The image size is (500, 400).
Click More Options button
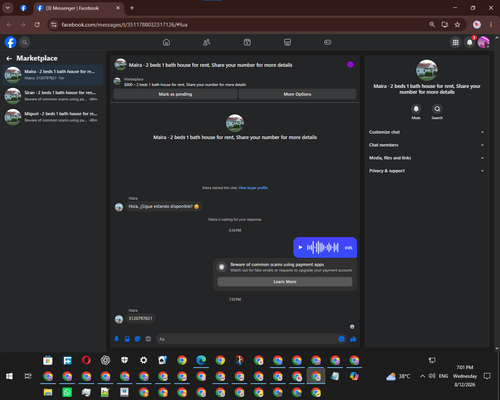(297, 94)
